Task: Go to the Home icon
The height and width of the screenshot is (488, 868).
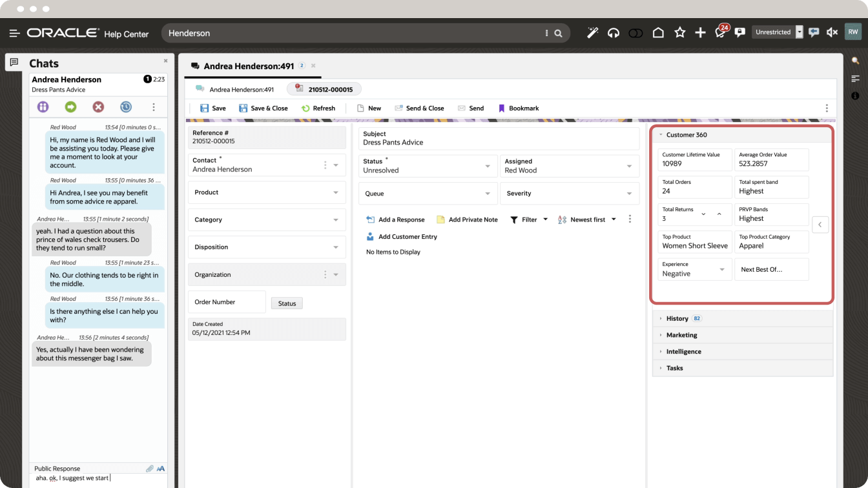Action: tap(658, 32)
